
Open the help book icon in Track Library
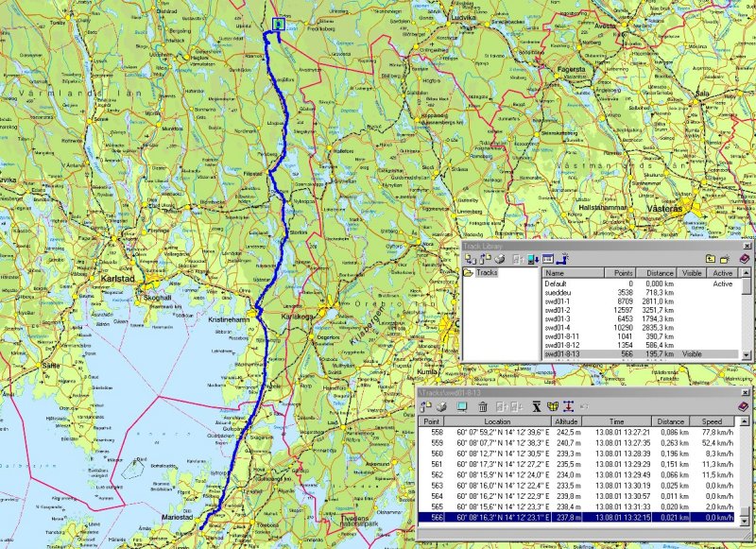[x=744, y=259]
